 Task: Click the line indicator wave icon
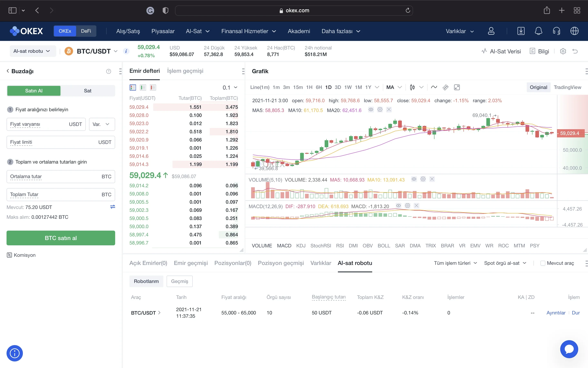pyautogui.click(x=434, y=87)
